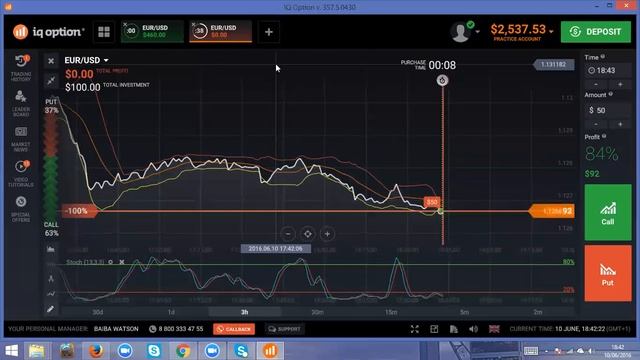Close the EUR/USD chart panel X

pos(51,61)
